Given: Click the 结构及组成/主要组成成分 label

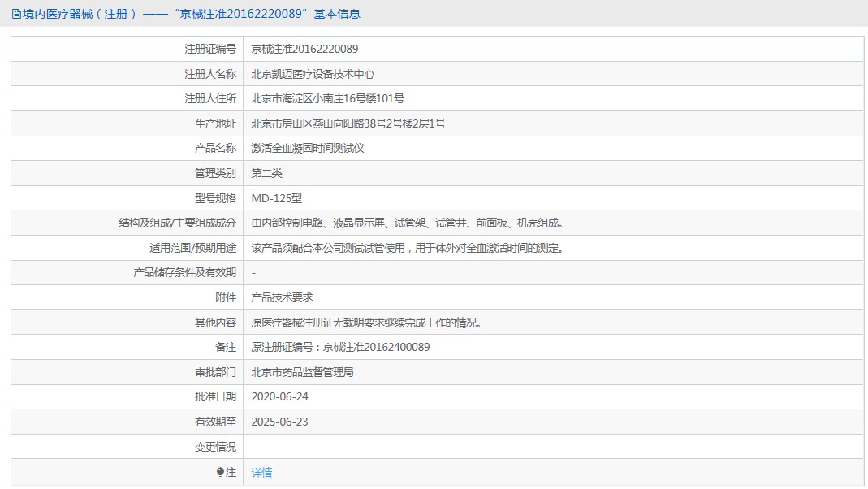Looking at the screenshot, I should [178, 223].
